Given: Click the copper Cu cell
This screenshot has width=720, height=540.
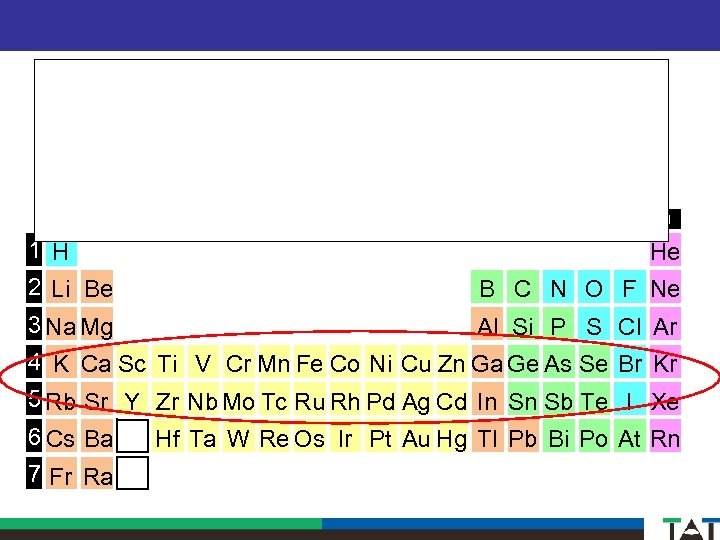Looking at the screenshot, I should point(416,362).
